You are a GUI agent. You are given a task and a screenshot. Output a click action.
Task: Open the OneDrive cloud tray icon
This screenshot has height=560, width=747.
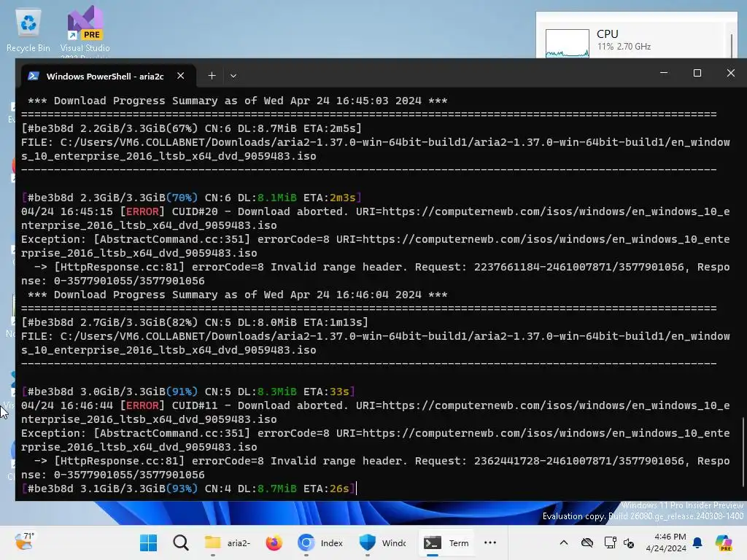pyautogui.click(x=587, y=542)
